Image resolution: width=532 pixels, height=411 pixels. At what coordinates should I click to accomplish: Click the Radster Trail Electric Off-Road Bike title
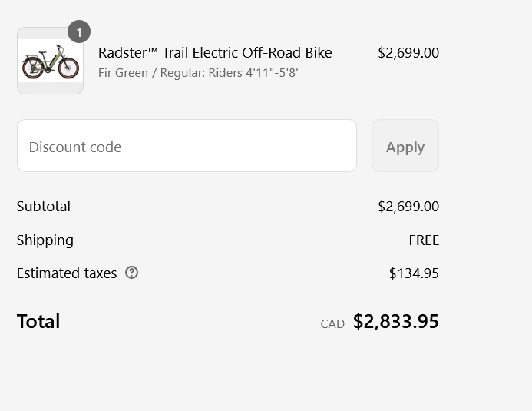[215, 53]
